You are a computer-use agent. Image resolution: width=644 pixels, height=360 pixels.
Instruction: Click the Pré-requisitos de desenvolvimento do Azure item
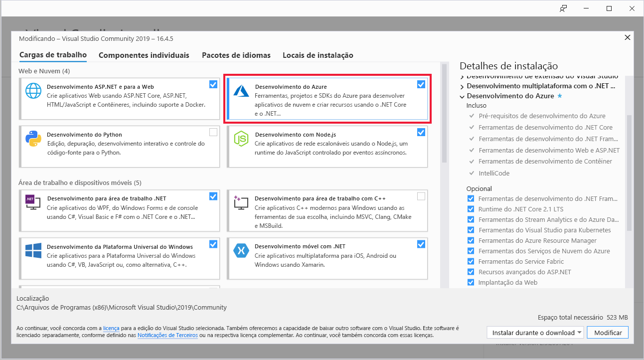pyautogui.click(x=542, y=116)
